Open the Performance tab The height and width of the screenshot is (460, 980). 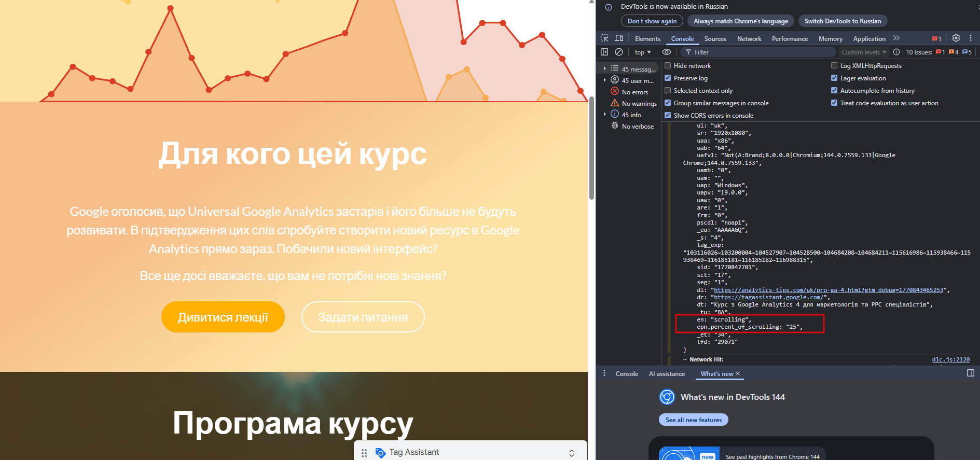(x=790, y=38)
